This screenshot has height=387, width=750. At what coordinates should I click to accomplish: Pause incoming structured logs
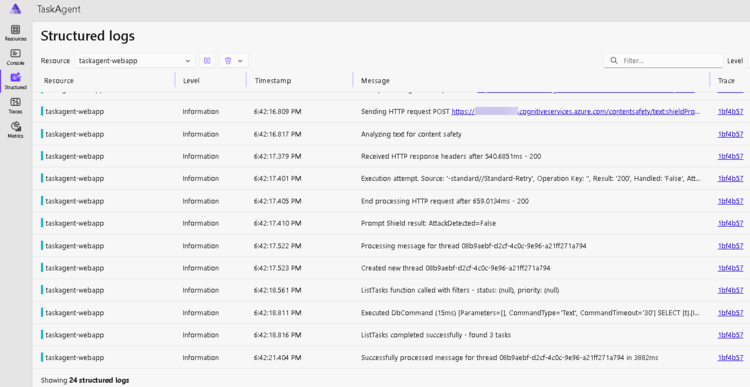tap(207, 61)
